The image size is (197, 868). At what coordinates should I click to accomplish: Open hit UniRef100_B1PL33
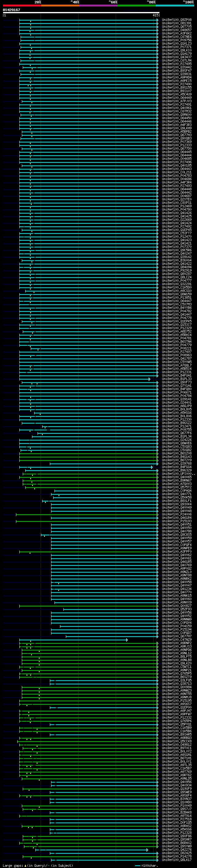[x=176, y=379]
